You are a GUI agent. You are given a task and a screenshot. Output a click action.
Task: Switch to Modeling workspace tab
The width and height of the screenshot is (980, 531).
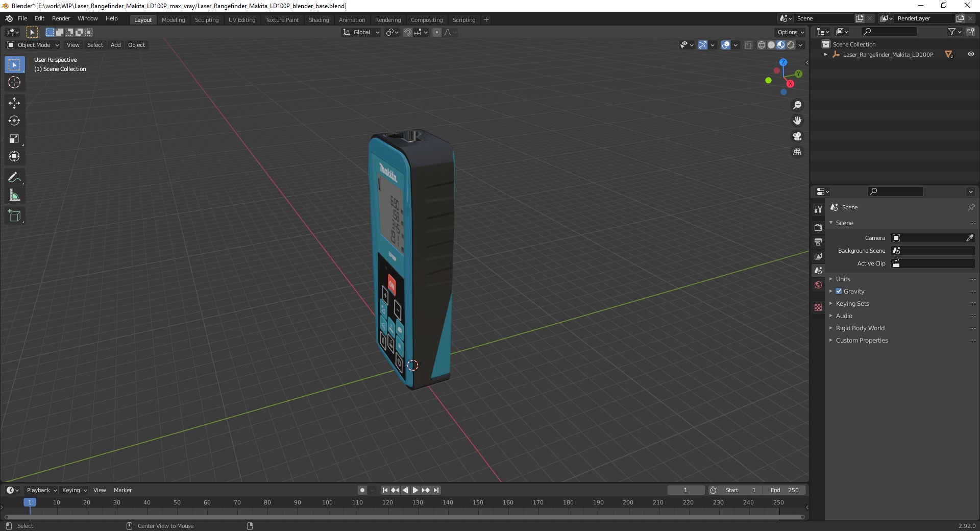point(173,20)
